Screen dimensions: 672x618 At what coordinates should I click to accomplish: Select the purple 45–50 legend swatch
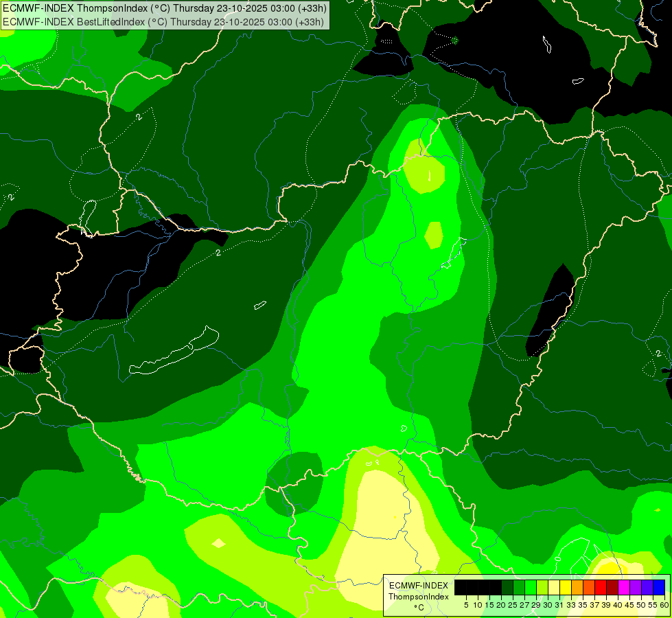point(635,587)
